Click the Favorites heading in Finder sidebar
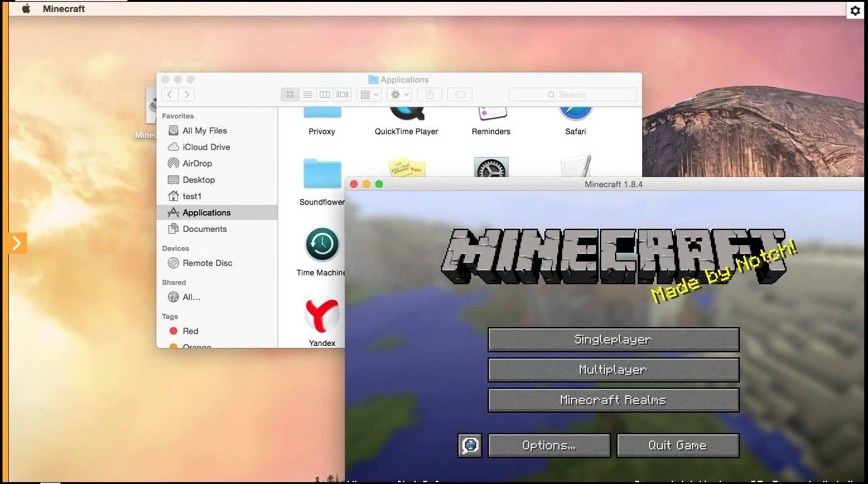 tap(178, 116)
